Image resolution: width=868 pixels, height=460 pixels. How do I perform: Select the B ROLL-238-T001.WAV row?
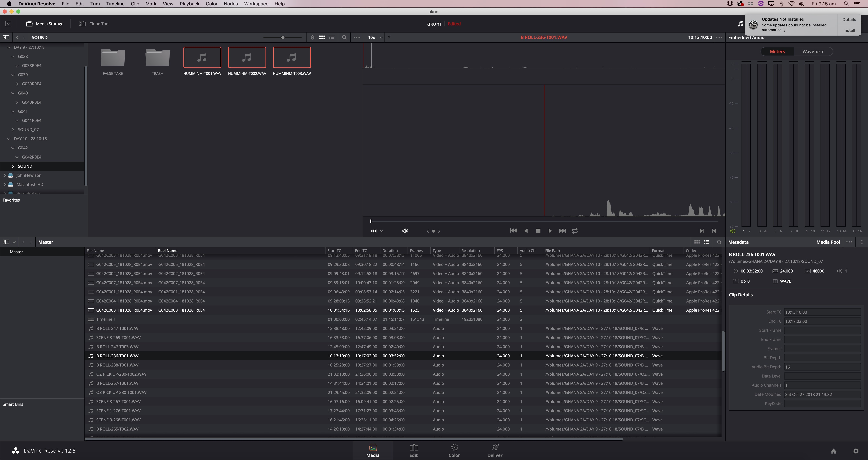click(x=403, y=365)
